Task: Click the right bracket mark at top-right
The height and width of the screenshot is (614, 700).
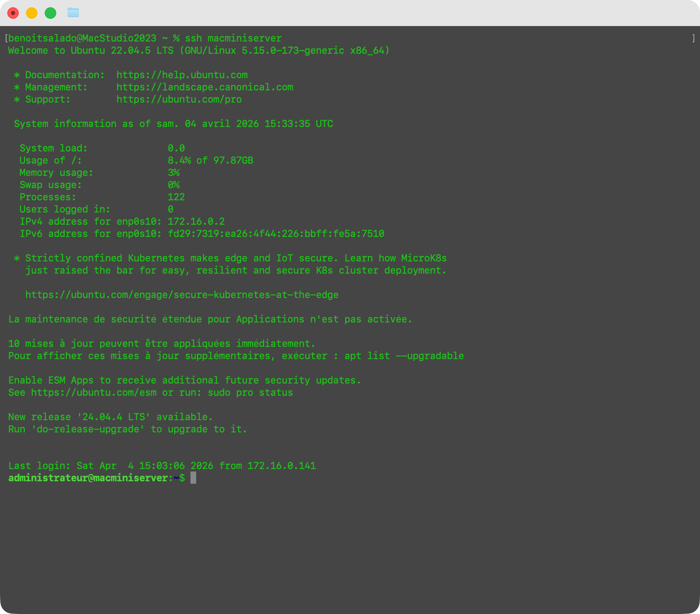Action: click(693, 38)
